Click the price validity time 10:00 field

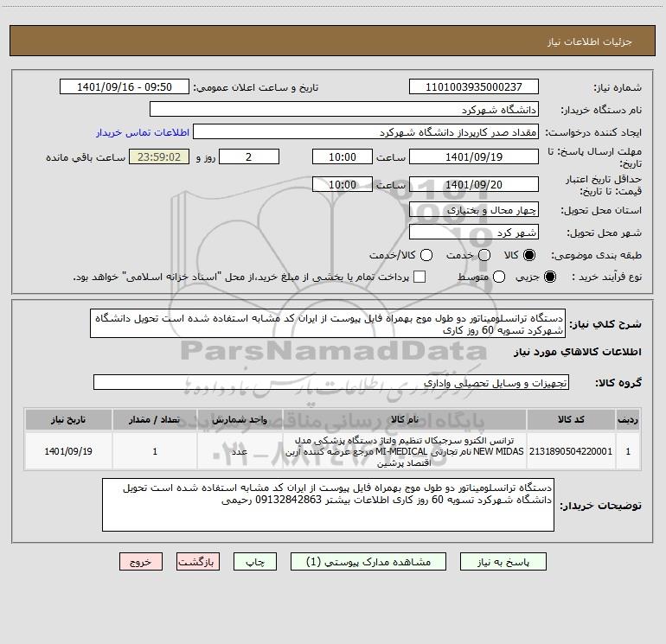(x=343, y=184)
